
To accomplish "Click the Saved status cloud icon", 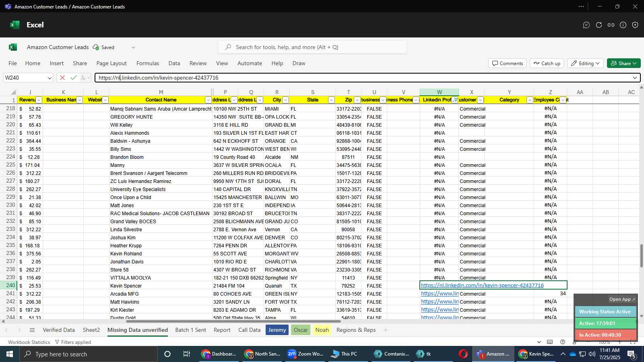I will pyautogui.click(x=96, y=47).
